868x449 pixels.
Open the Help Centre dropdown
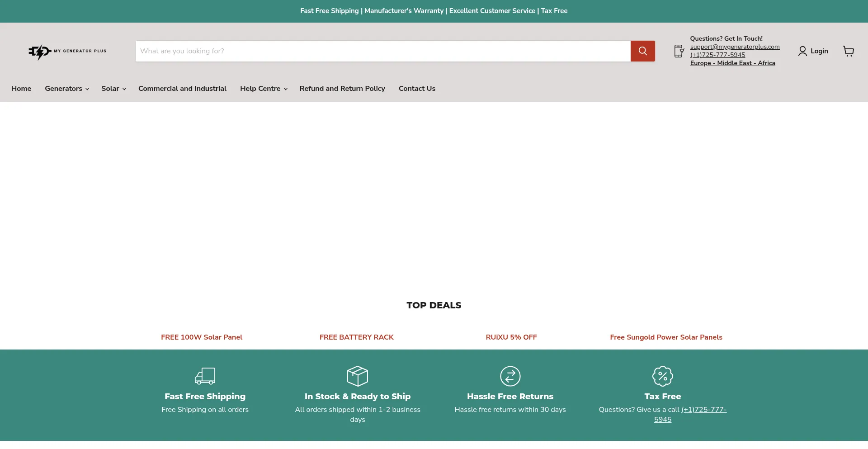[x=263, y=89]
